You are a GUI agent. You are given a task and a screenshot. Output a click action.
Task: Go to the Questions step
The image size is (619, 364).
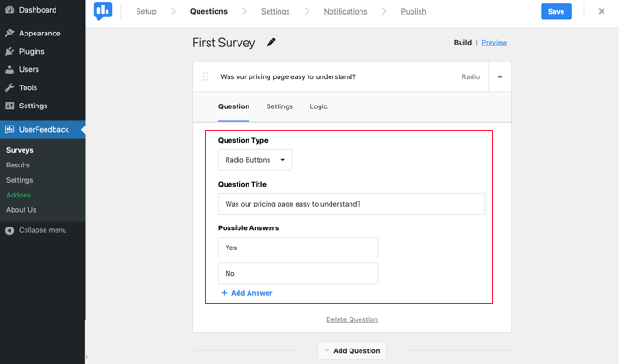208,12
